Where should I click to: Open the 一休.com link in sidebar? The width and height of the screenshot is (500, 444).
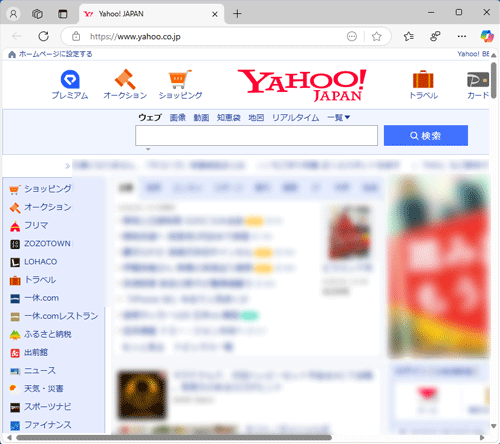pyautogui.click(x=42, y=298)
